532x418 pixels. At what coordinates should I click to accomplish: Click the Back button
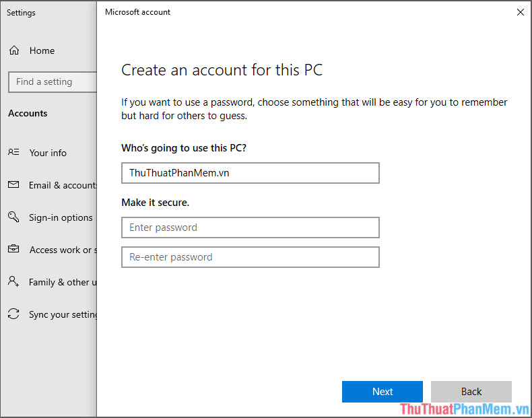click(471, 392)
